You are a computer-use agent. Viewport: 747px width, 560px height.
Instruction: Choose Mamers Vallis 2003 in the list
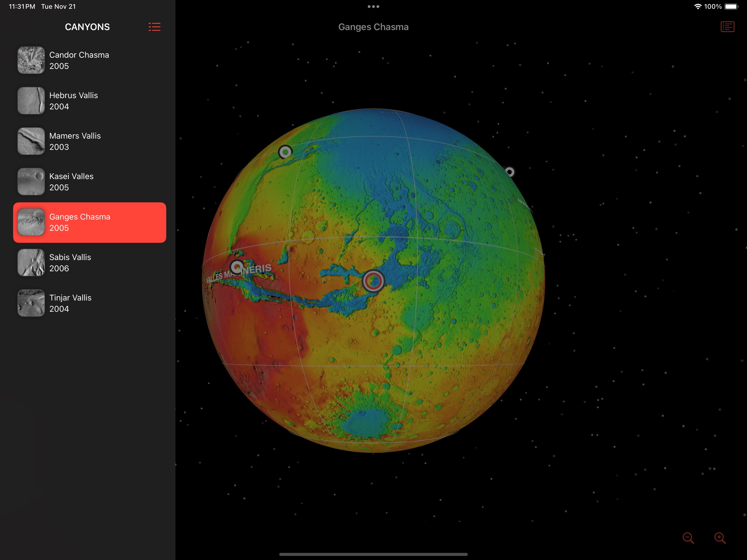click(89, 142)
